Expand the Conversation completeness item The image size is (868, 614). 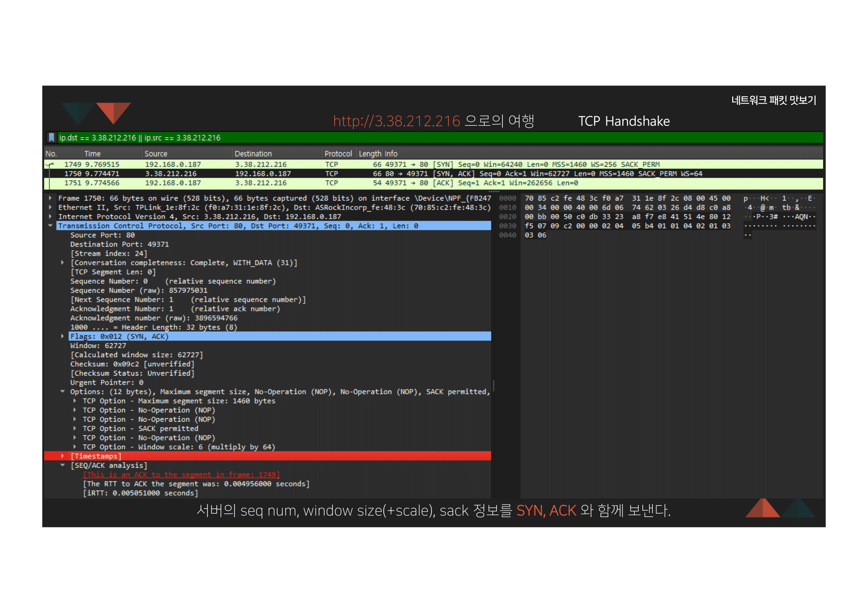[x=63, y=263]
